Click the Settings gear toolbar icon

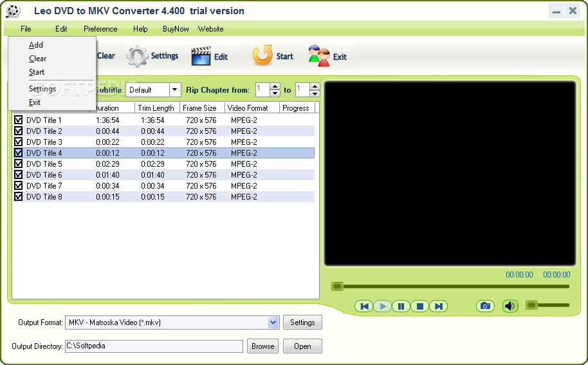point(137,56)
